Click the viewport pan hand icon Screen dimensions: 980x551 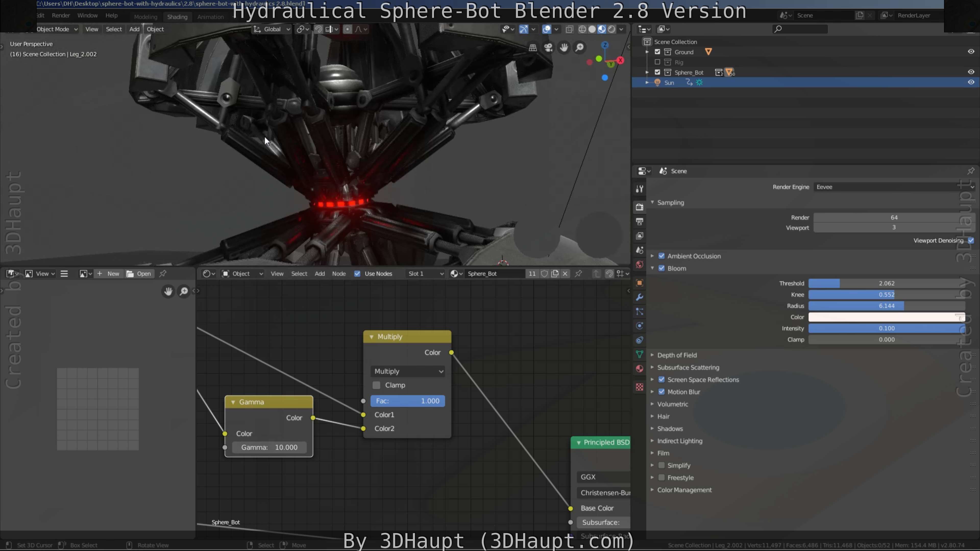tap(564, 47)
